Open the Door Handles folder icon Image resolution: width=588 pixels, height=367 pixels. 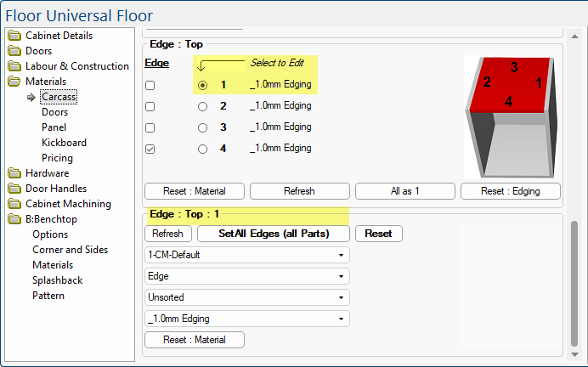(x=14, y=189)
